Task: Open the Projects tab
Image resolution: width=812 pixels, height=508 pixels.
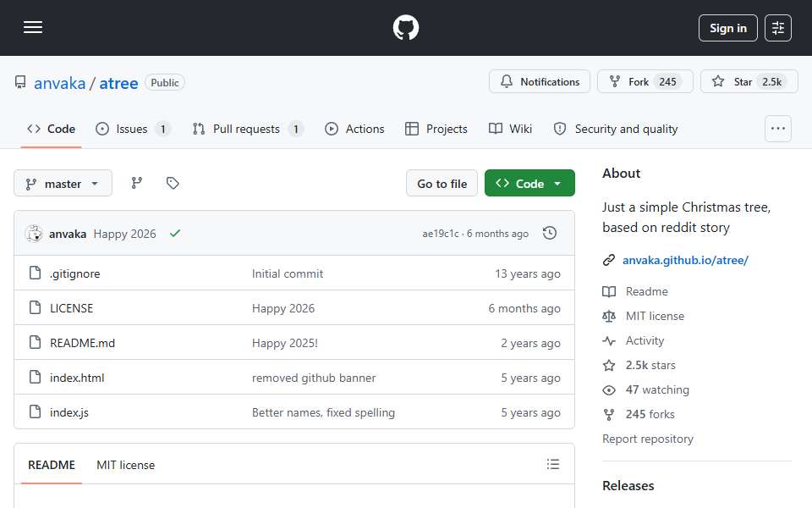Action: pyautogui.click(x=436, y=129)
